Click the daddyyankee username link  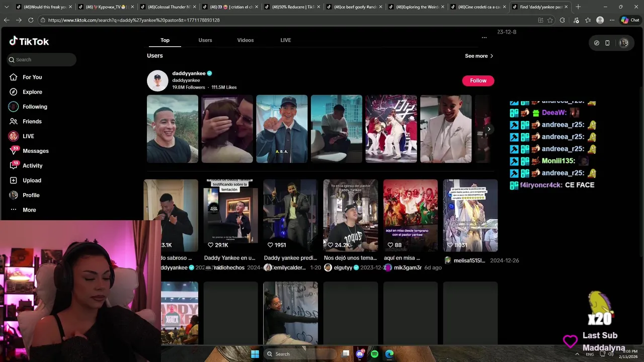pyautogui.click(x=189, y=73)
